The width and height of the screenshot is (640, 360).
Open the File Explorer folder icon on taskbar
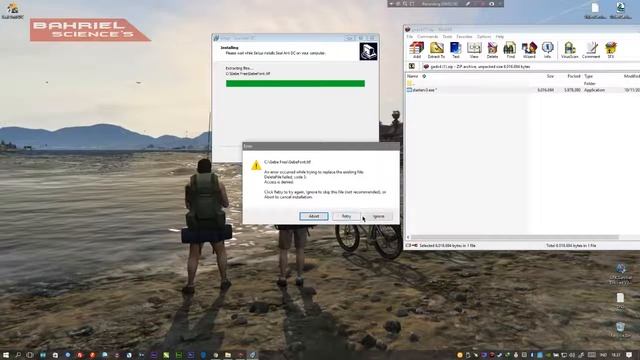pyautogui.click(x=228, y=355)
